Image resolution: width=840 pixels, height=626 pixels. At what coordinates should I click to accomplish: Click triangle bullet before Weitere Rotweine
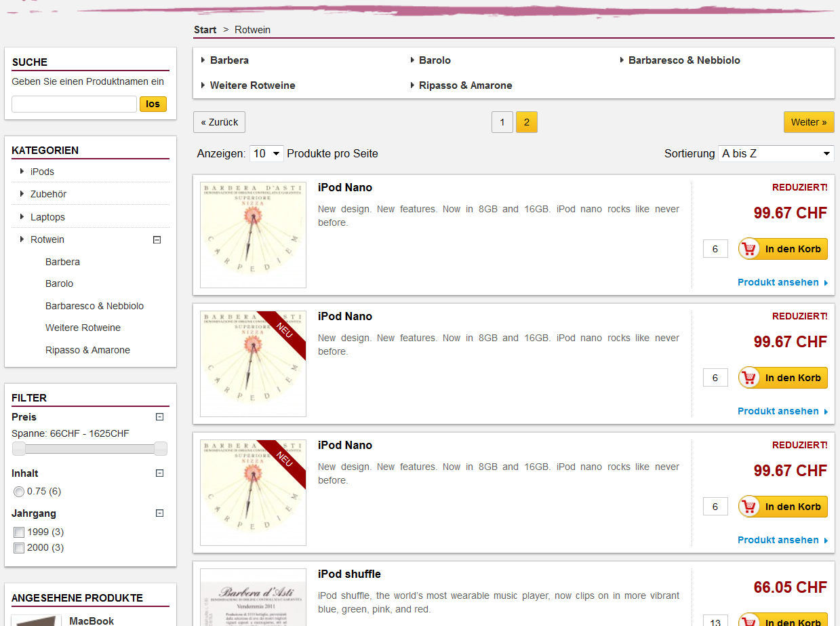[x=203, y=85]
